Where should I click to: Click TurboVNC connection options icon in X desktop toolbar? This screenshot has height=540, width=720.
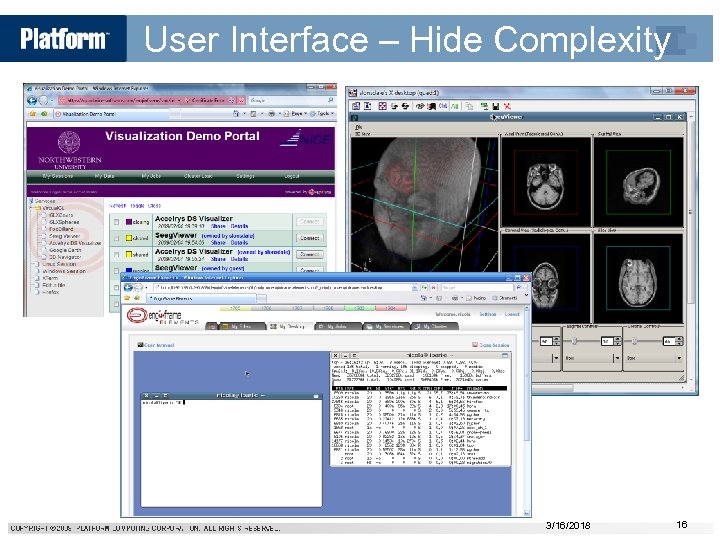[356, 106]
